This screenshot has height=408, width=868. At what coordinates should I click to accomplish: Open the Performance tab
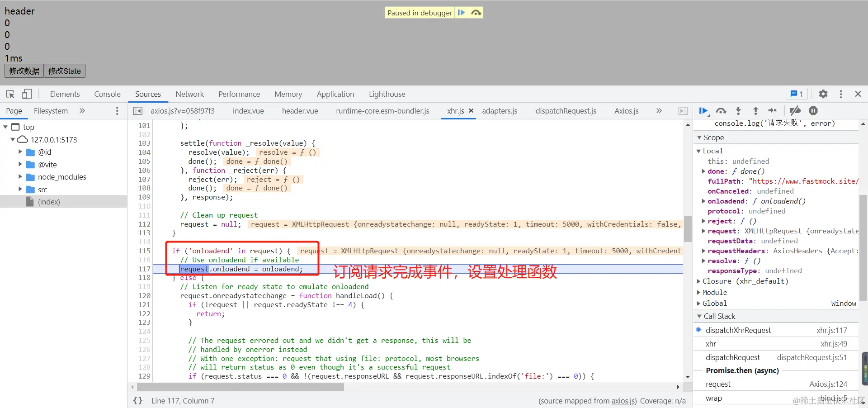tap(239, 94)
